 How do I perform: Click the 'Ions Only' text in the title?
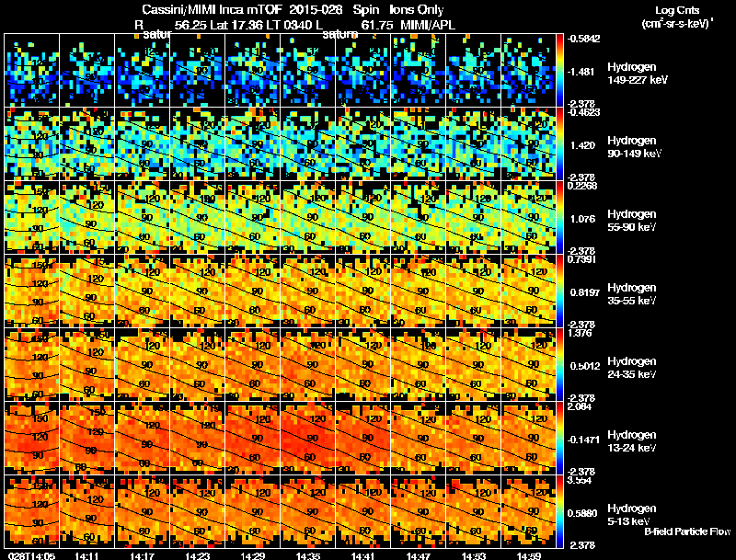click(x=417, y=10)
